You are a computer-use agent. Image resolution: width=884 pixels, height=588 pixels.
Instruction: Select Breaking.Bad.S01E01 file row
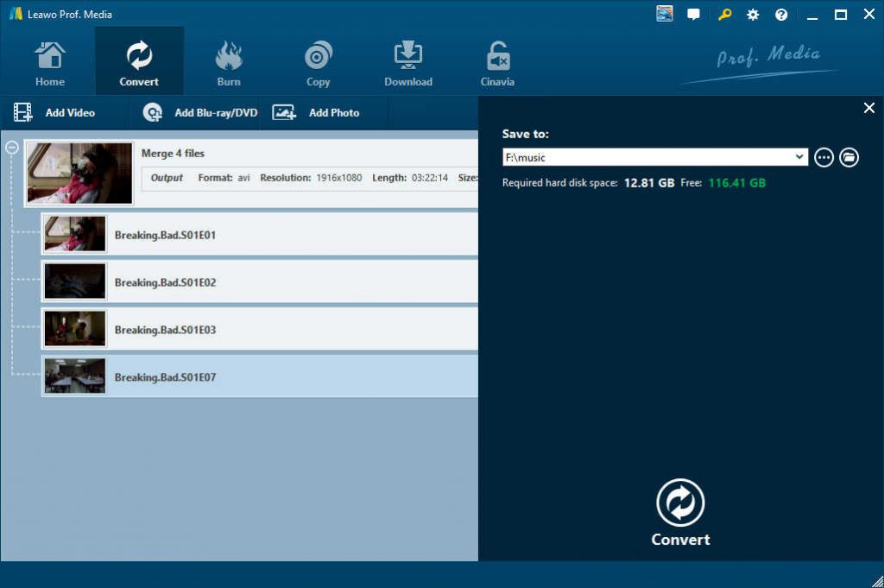[260, 235]
